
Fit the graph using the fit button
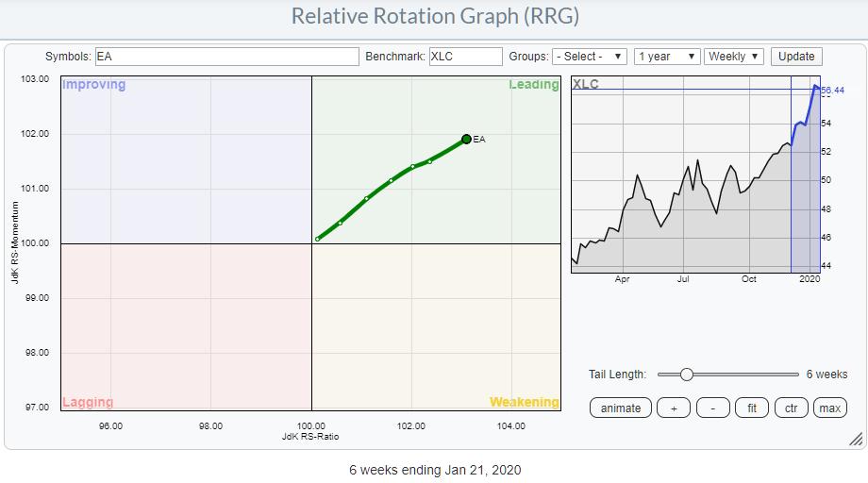coord(752,408)
